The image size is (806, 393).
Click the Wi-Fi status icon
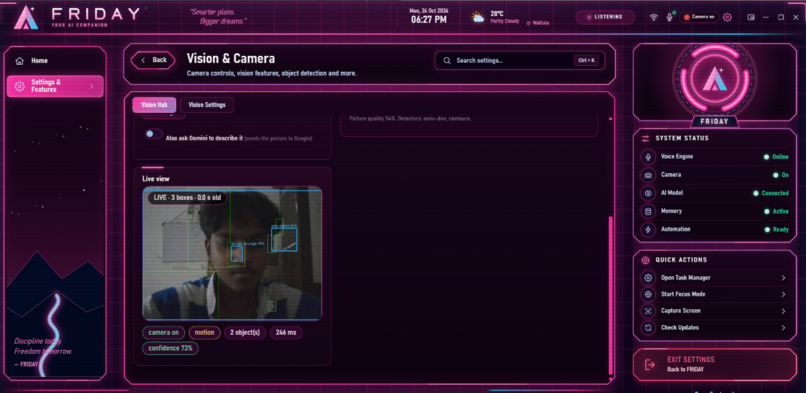pos(653,17)
